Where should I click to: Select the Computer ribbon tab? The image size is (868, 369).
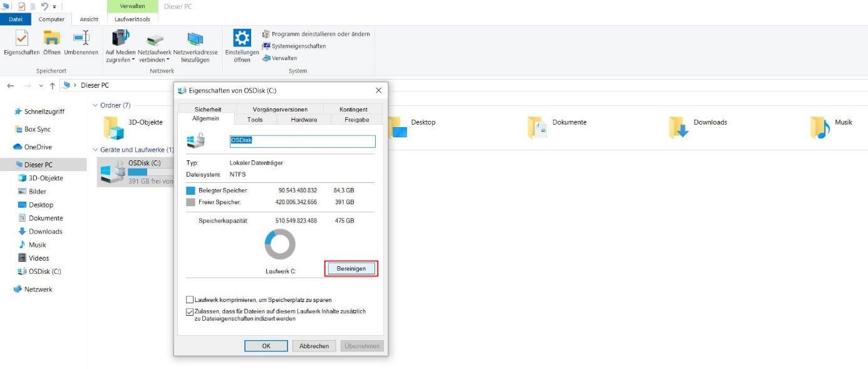pos(51,19)
